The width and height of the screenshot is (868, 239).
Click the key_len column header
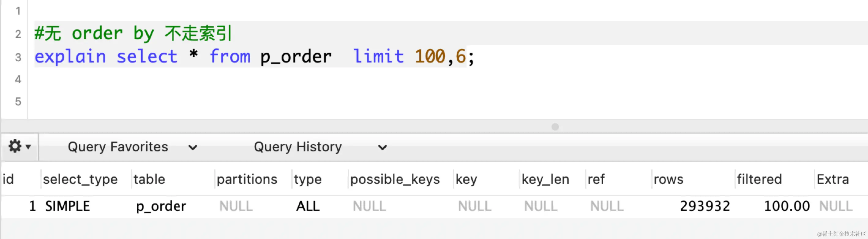click(545, 179)
